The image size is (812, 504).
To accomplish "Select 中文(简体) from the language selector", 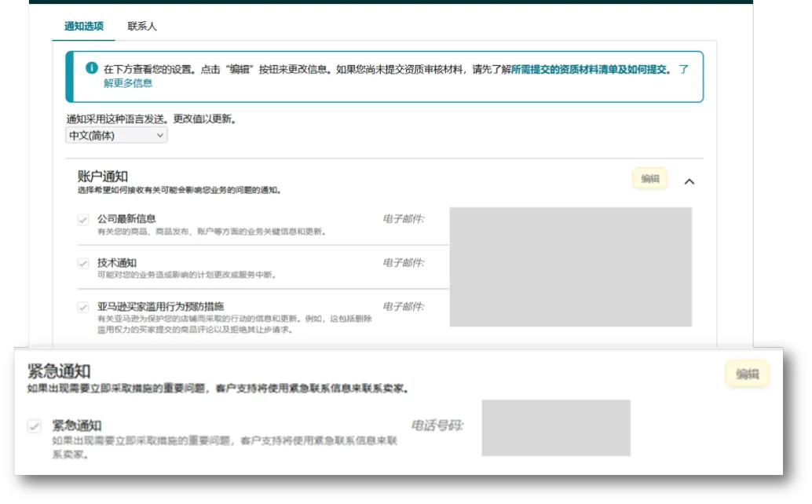I will [x=110, y=134].
